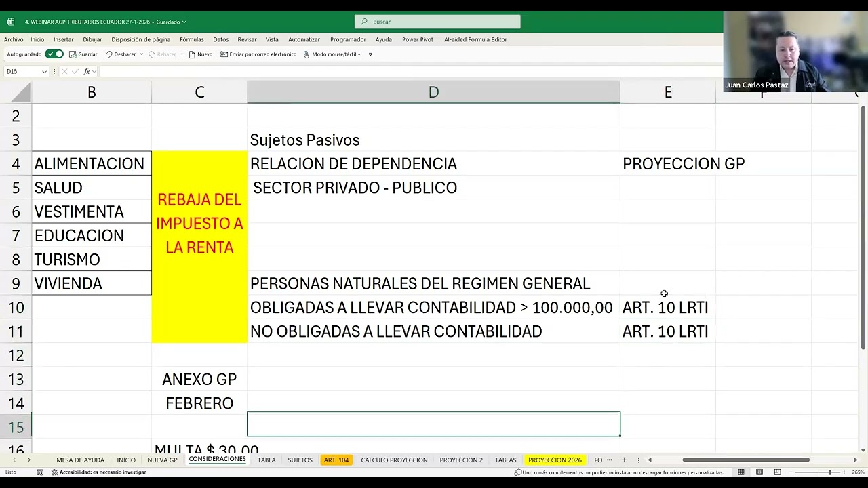The width and height of the screenshot is (868, 488).
Task: Expand the Name Box dropdown arrow
Action: click(x=45, y=71)
